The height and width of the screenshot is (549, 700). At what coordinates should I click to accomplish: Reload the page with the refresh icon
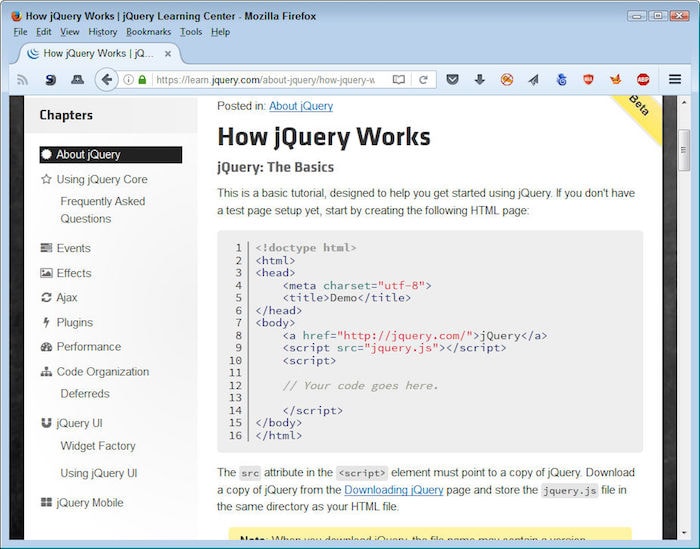[x=423, y=80]
